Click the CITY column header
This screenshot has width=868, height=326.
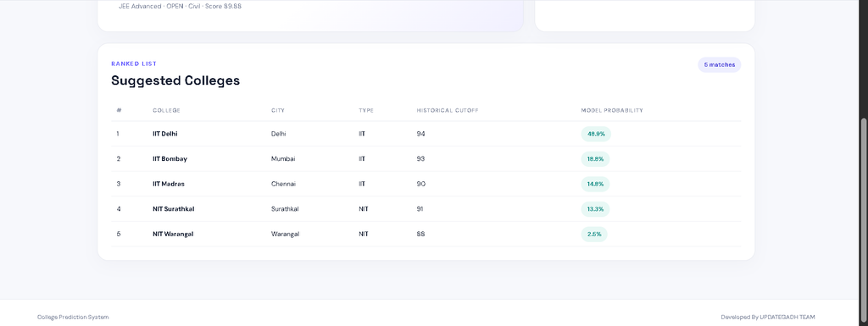(278, 111)
